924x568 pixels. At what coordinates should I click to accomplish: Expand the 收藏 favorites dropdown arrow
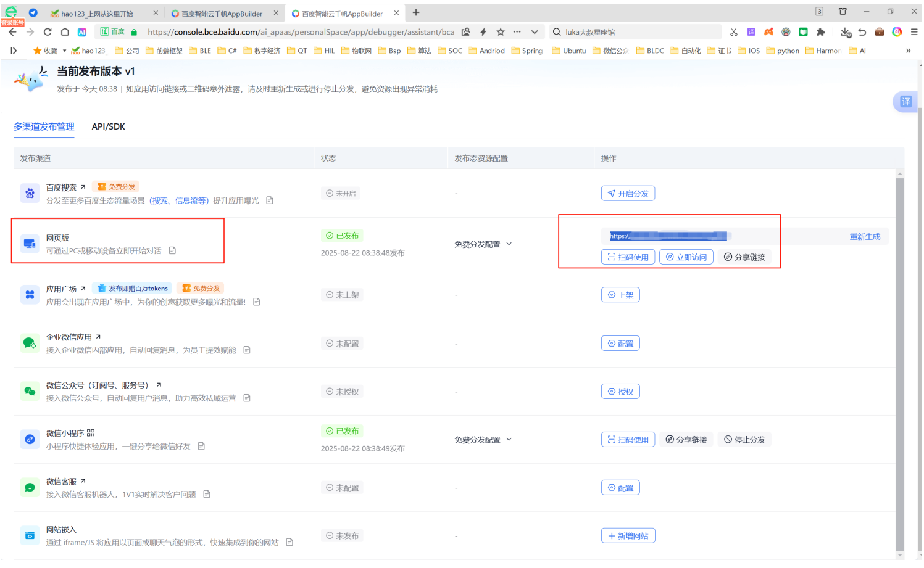[x=64, y=51]
